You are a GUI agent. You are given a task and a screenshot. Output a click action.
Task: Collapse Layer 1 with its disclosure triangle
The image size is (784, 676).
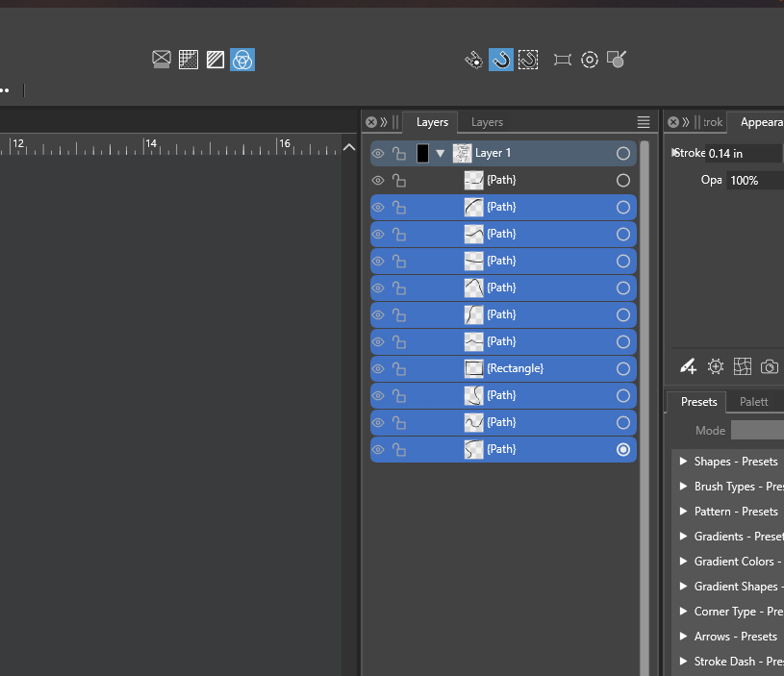441,154
